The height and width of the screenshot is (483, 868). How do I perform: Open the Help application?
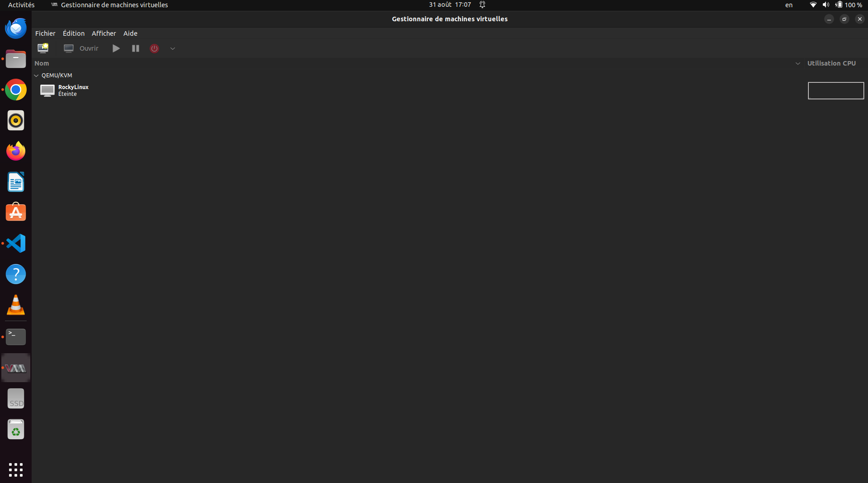(16, 275)
